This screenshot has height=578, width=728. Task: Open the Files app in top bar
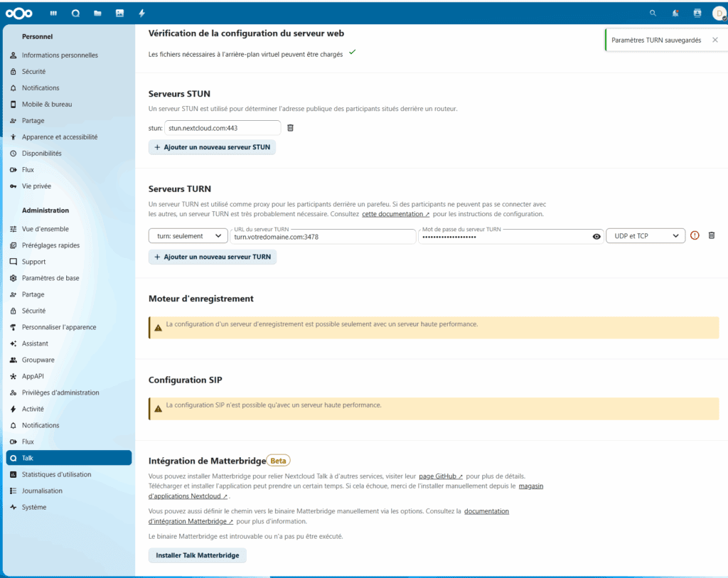pos(97,13)
